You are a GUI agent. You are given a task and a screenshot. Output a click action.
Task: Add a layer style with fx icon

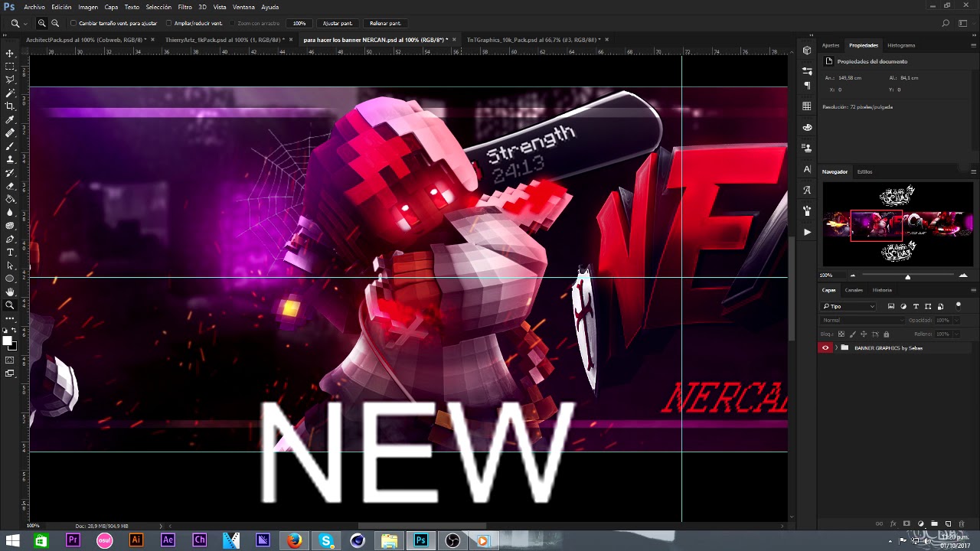[893, 523]
